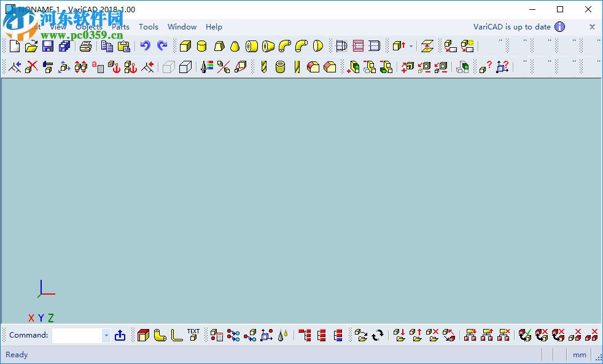Open dropdown arrow beside extrude icon
The width and height of the screenshot is (603, 364).
tap(411, 47)
